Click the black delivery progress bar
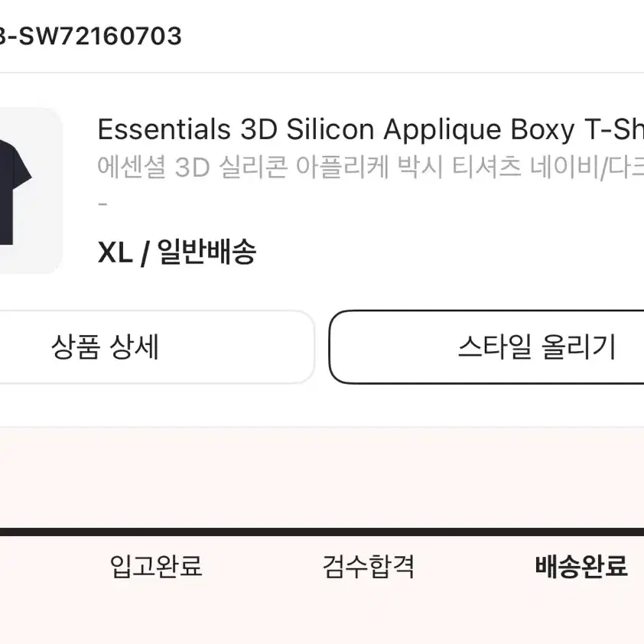644x644 pixels. coord(322,532)
